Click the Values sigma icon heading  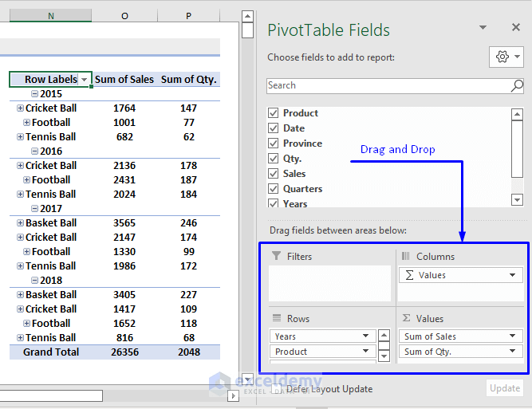[406, 318]
